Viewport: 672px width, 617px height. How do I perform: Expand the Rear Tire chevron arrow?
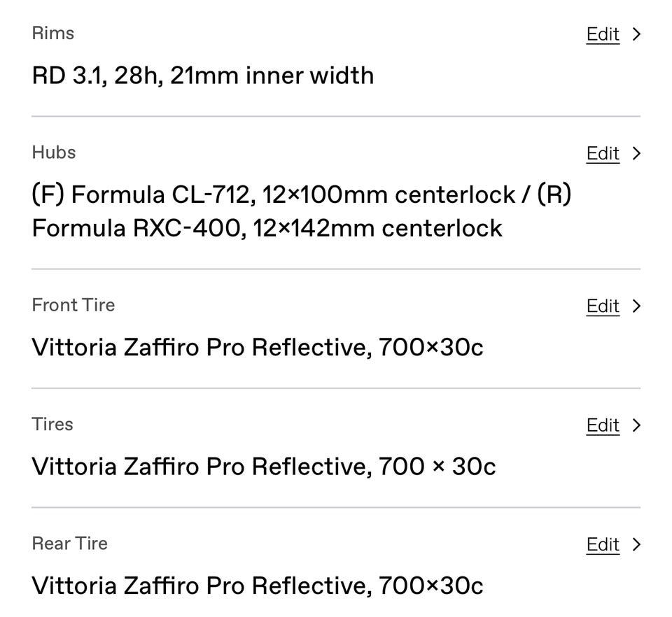[636, 544]
